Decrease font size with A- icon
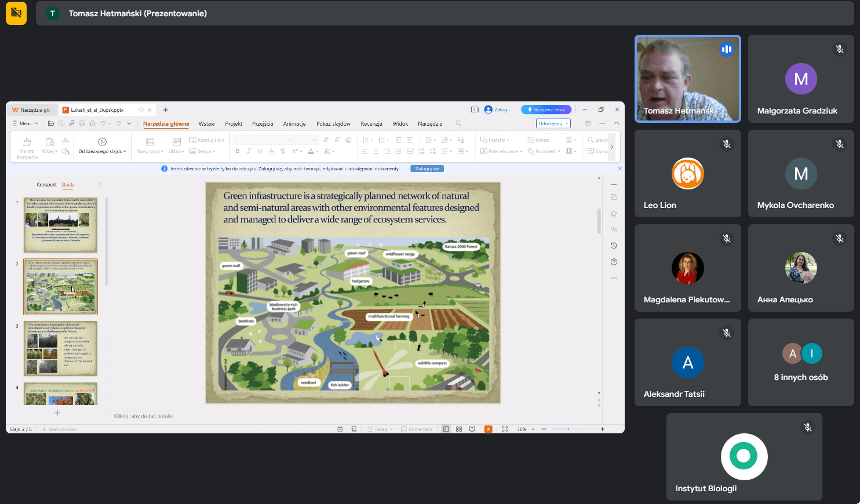860x504 pixels. pyautogui.click(x=337, y=140)
